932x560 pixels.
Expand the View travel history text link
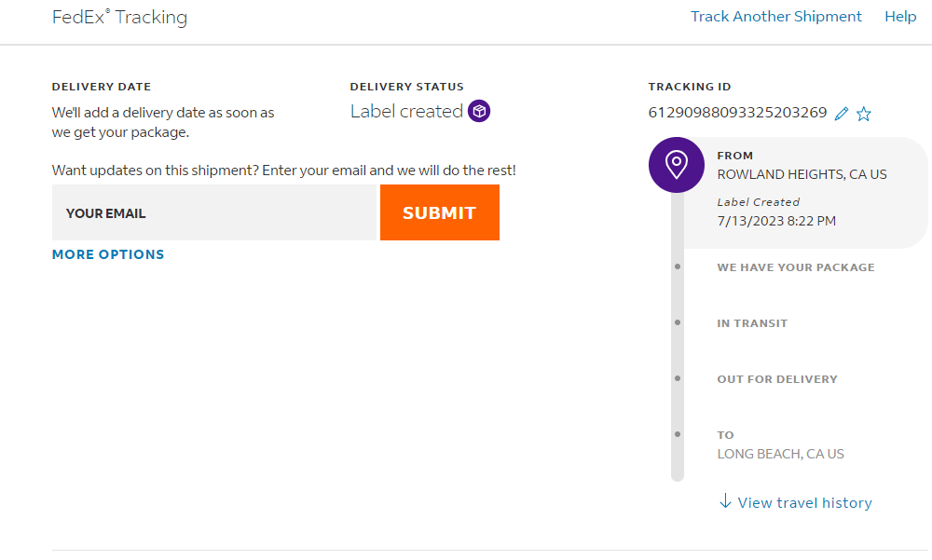pyautogui.click(x=804, y=503)
